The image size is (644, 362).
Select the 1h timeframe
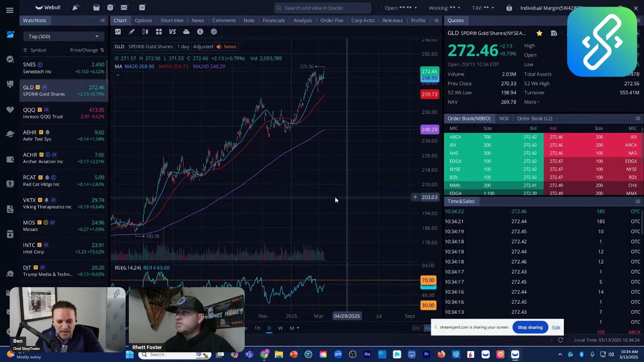coord(257,328)
